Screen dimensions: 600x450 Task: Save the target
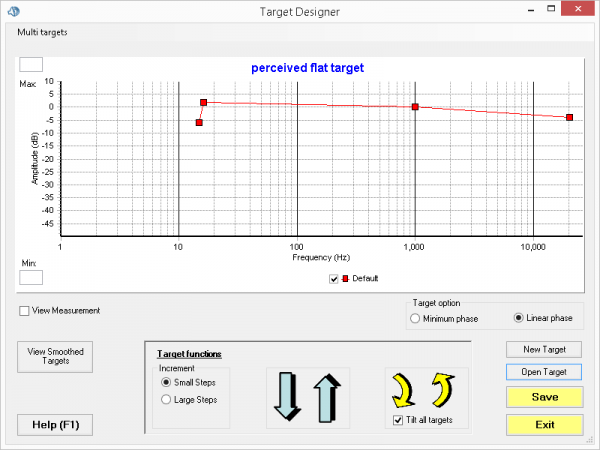coord(545,397)
